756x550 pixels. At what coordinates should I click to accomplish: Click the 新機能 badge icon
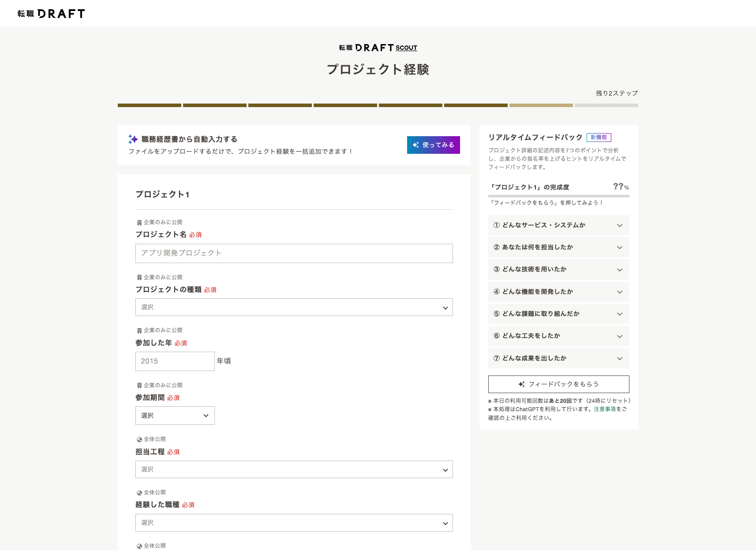pyautogui.click(x=599, y=137)
